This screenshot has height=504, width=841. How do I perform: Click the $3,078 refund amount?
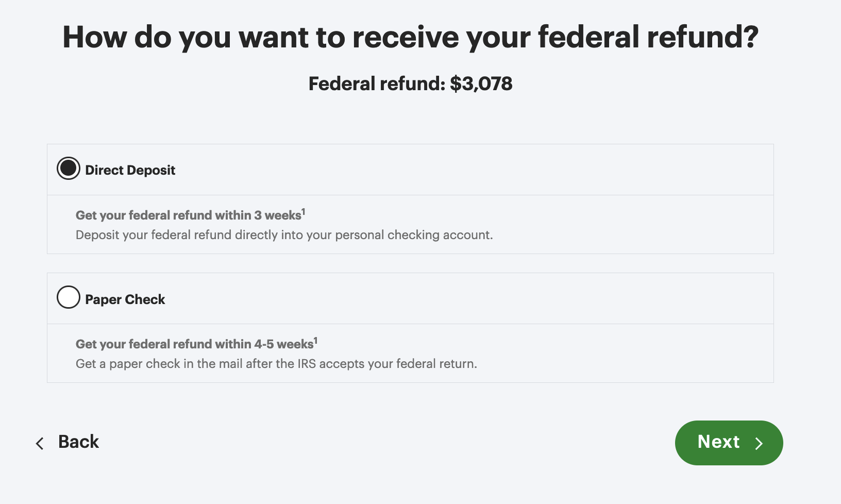[481, 83]
